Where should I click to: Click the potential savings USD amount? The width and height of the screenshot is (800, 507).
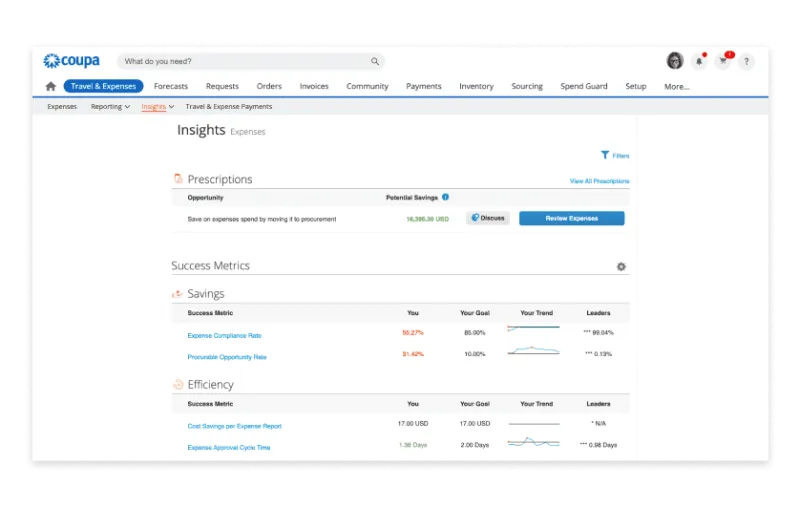coord(428,219)
